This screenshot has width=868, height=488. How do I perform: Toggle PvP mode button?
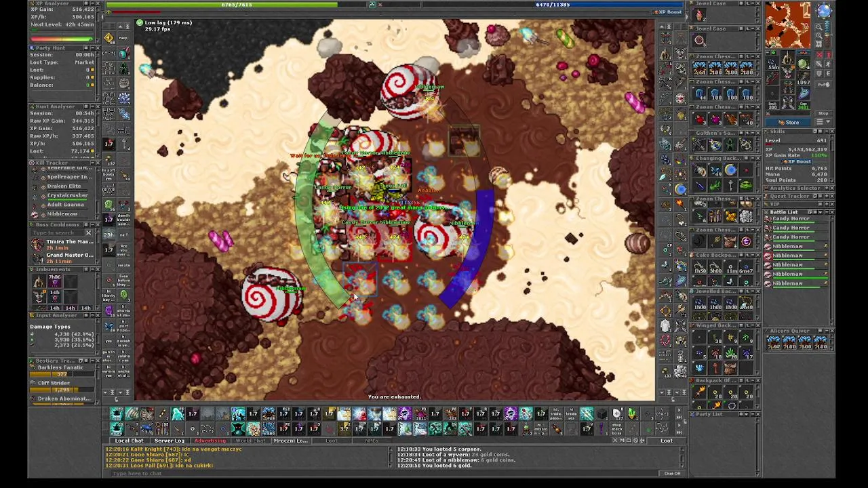click(824, 85)
